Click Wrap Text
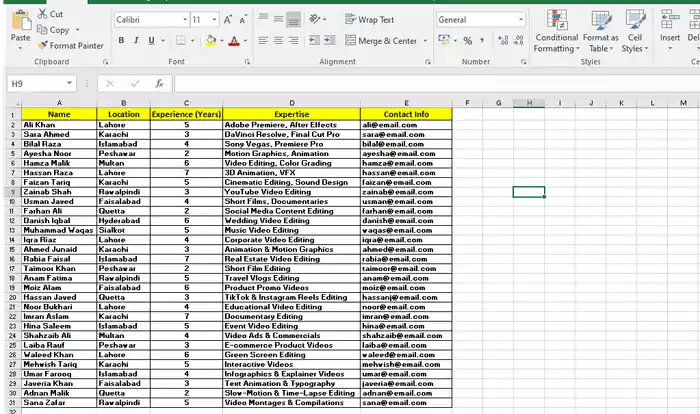Screen dimensions: 700x414 370,20
